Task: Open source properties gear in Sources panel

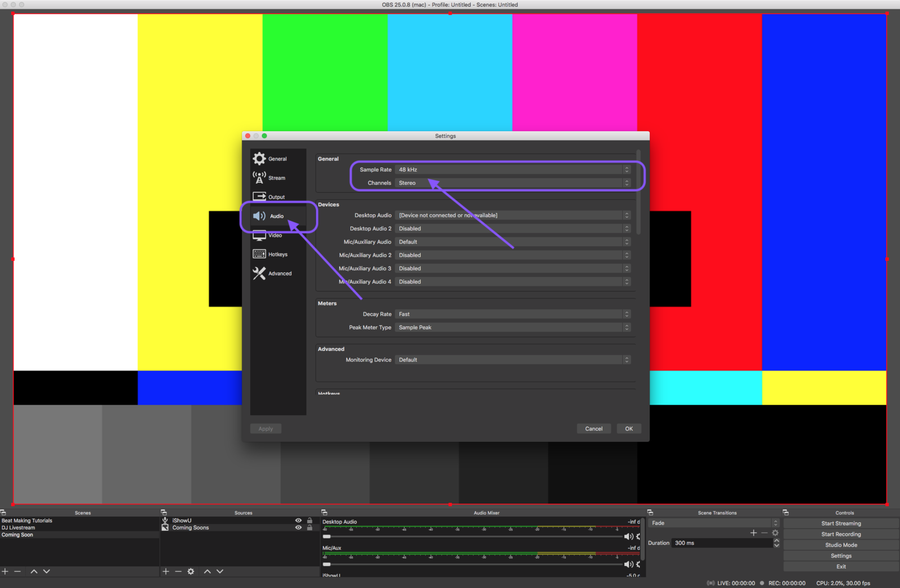Action: tap(191, 571)
